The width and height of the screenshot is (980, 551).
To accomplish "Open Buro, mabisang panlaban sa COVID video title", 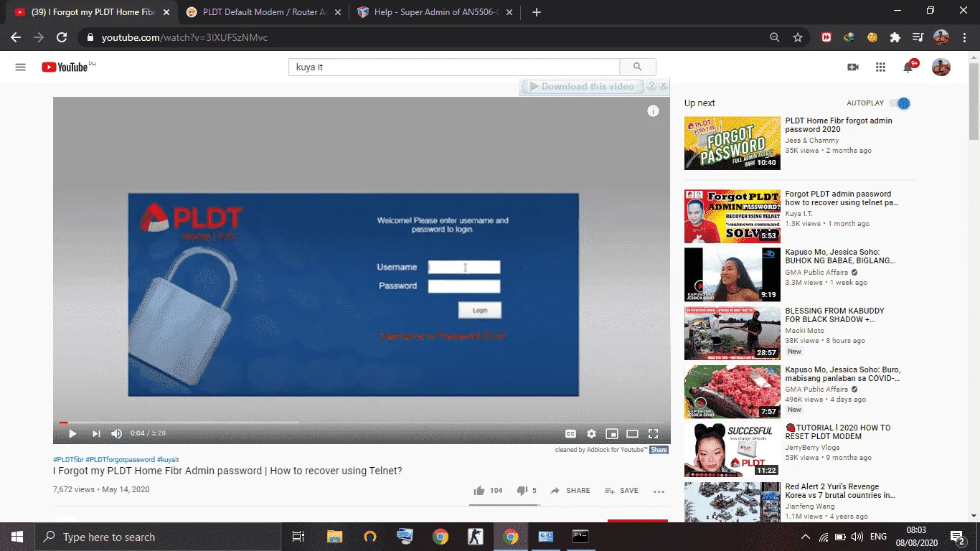I will click(842, 374).
